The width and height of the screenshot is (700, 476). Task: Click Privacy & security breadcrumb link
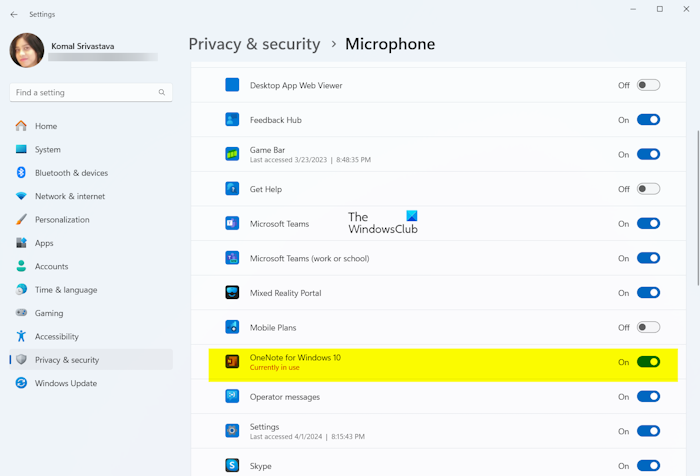254,44
